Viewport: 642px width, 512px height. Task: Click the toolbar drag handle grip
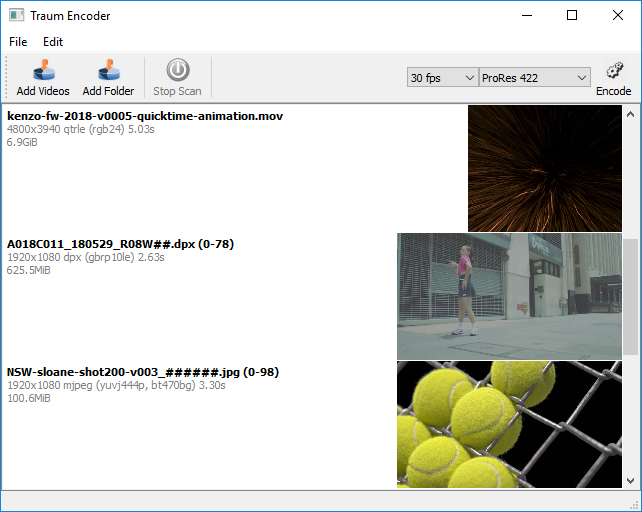click(x=6, y=77)
